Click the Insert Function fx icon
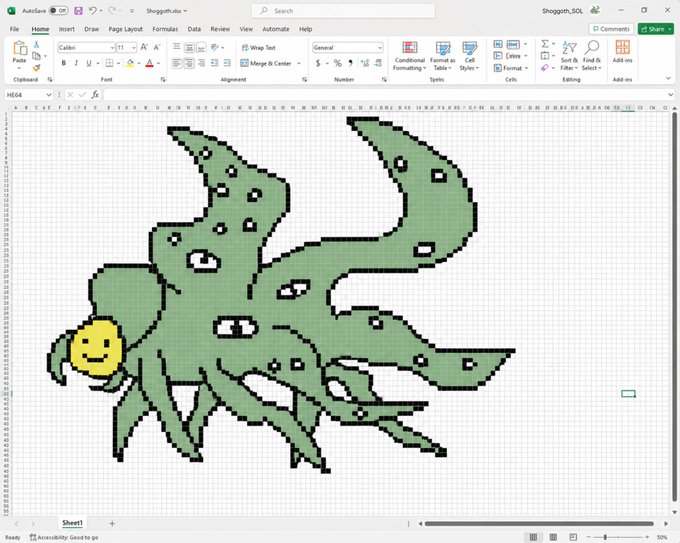 pos(95,95)
